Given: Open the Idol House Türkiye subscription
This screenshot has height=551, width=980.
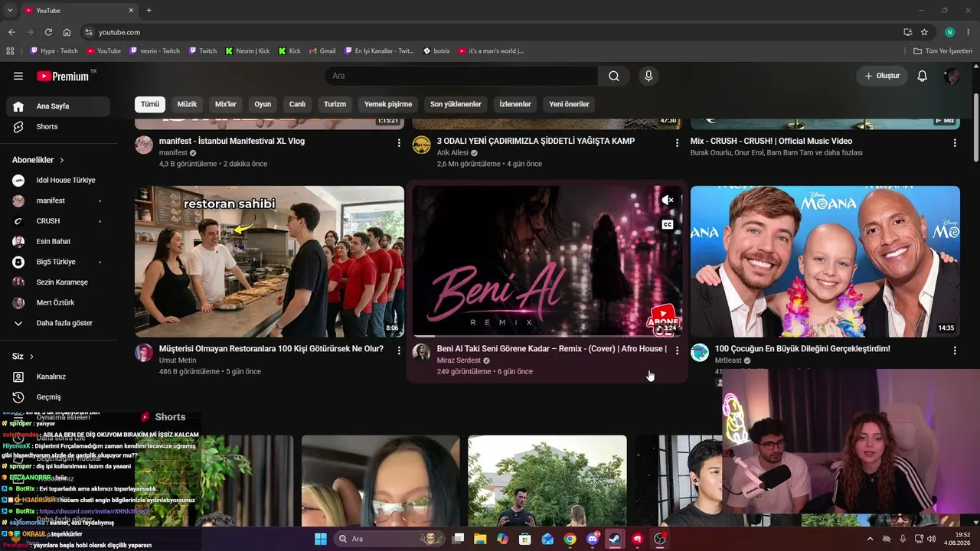Looking at the screenshot, I should [58, 181].
